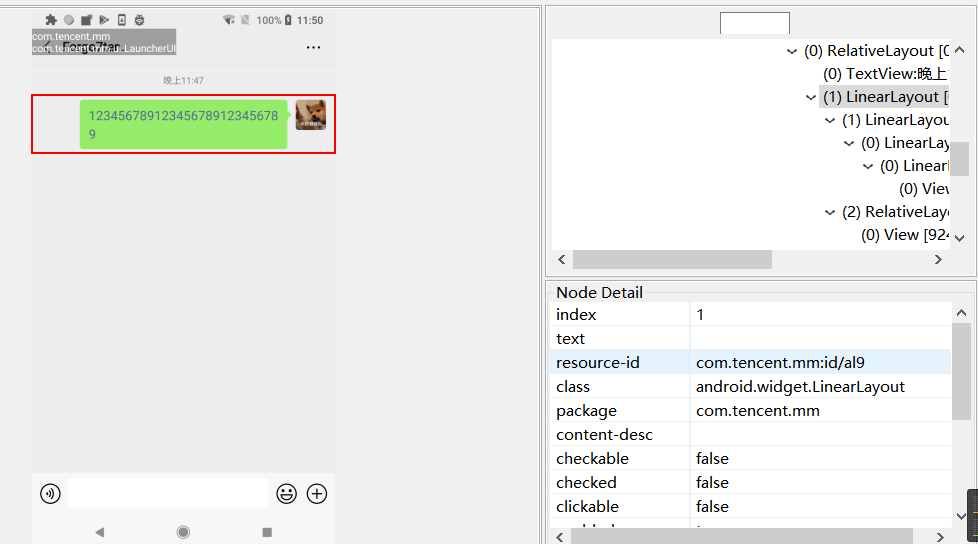Tap the plus attachment icon
Image resolution: width=978 pixels, height=544 pixels.
(x=317, y=494)
